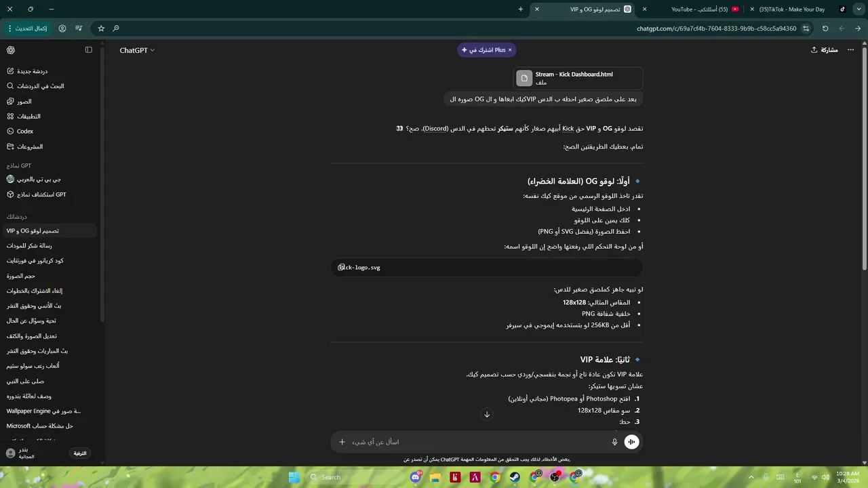The height and width of the screenshot is (488, 868).
Task: Open the جي بي تي بالعربي GPT
Action: [x=50, y=180]
